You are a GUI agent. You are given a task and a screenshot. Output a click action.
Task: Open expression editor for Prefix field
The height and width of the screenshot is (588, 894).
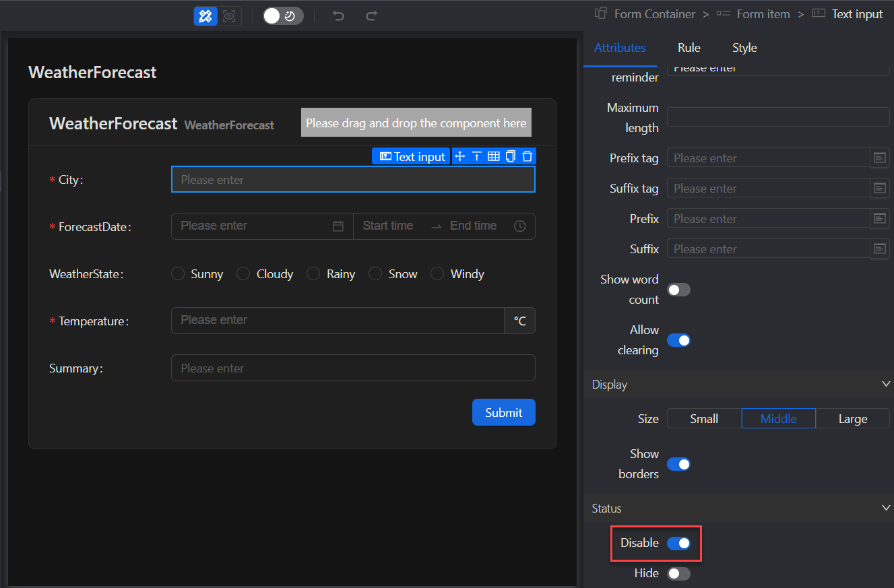point(879,218)
